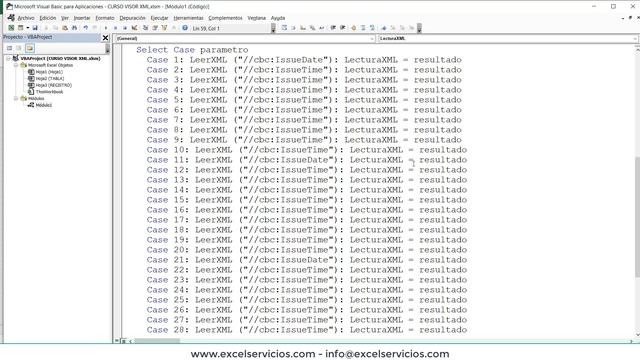Collapse the Módulos folder node
The image size is (640, 360).
pos(16,98)
